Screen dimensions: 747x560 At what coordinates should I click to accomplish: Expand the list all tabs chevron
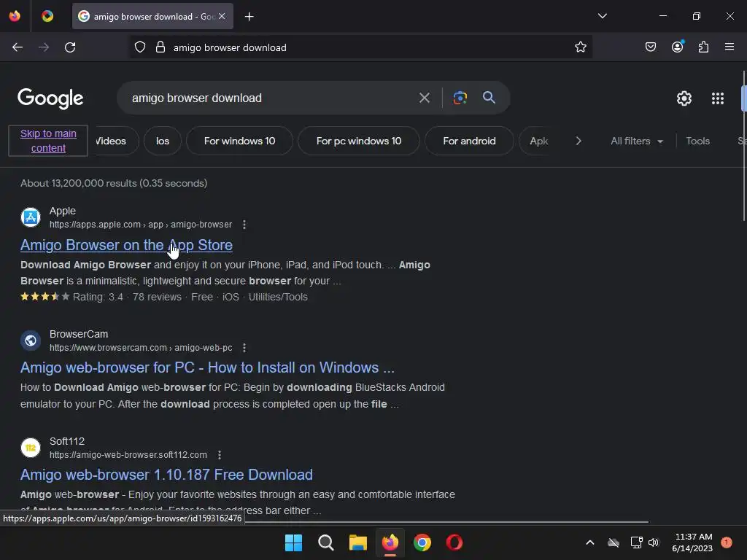click(602, 16)
